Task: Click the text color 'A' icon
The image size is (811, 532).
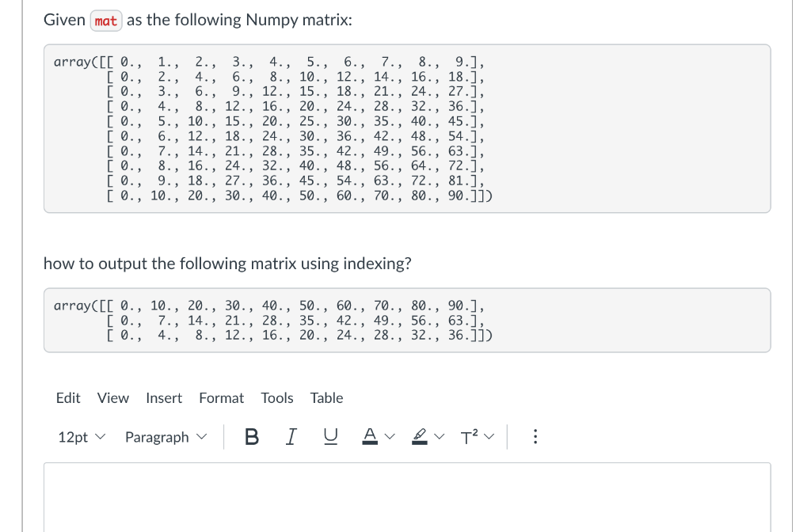Action: (x=369, y=437)
